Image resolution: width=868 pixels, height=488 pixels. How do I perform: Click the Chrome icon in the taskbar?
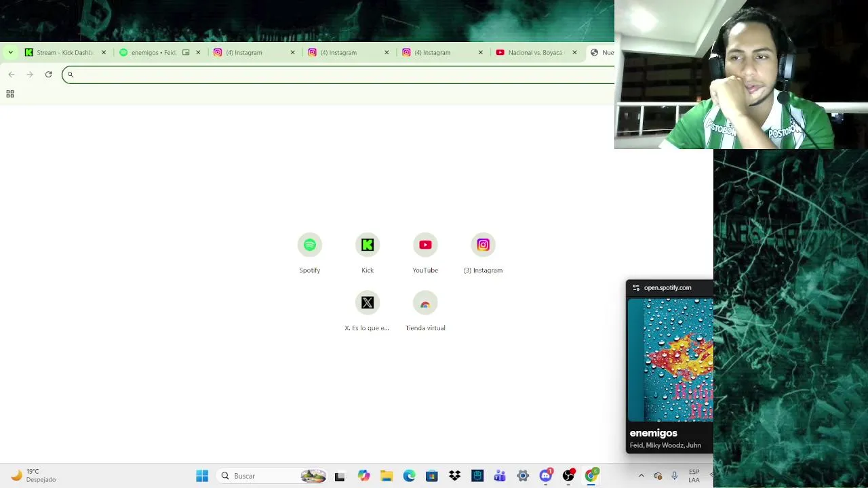click(x=591, y=476)
